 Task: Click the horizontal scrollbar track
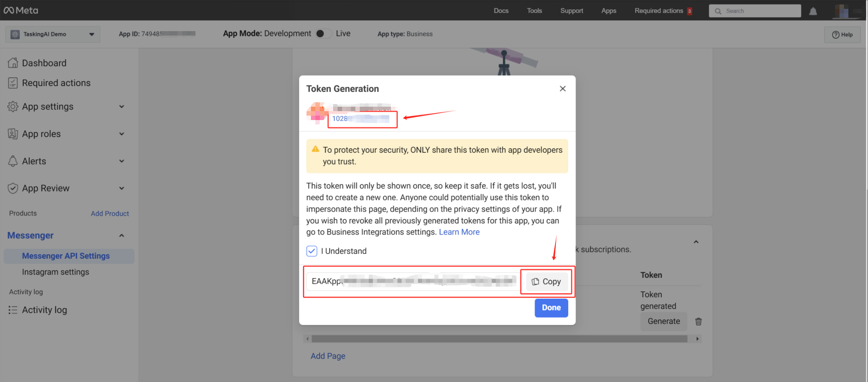pyautogui.click(x=499, y=339)
